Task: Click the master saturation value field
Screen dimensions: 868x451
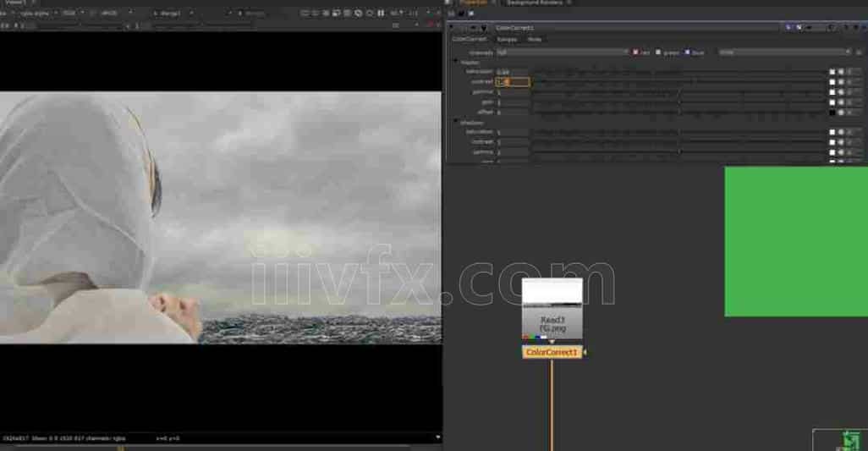Action: pyautogui.click(x=513, y=72)
